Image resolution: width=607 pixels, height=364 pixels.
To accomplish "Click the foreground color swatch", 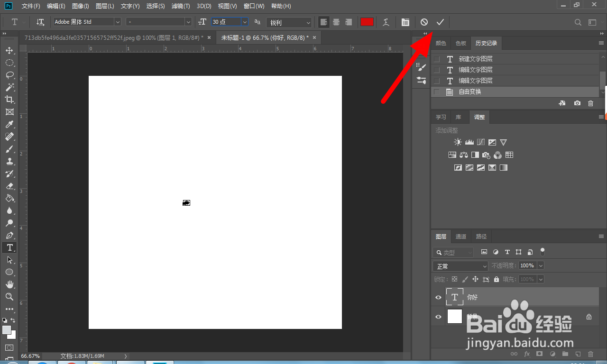I will tap(7, 330).
